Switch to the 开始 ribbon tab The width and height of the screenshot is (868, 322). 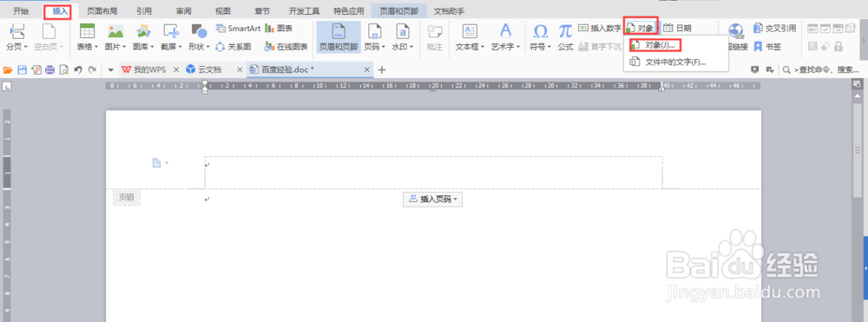coord(21,10)
